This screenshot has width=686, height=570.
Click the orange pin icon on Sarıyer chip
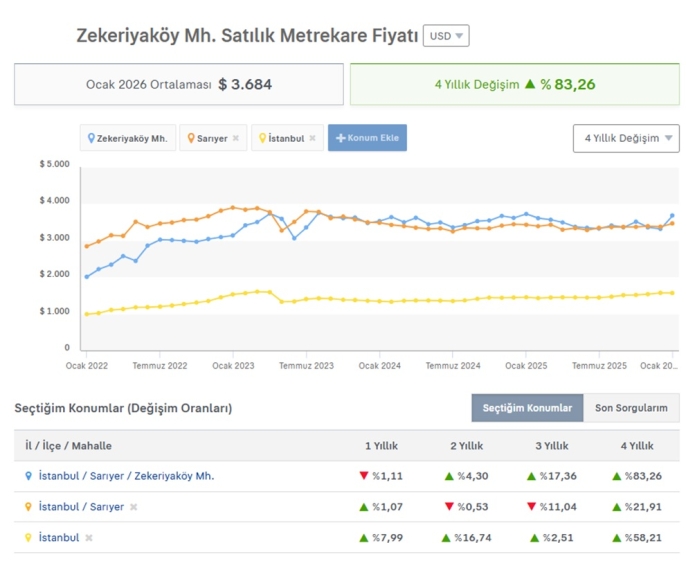(x=191, y=138)
